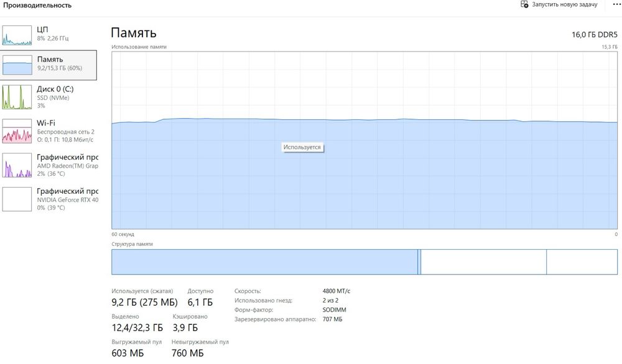Open AMD Radeon graphics processor view

tap(49, 165)
